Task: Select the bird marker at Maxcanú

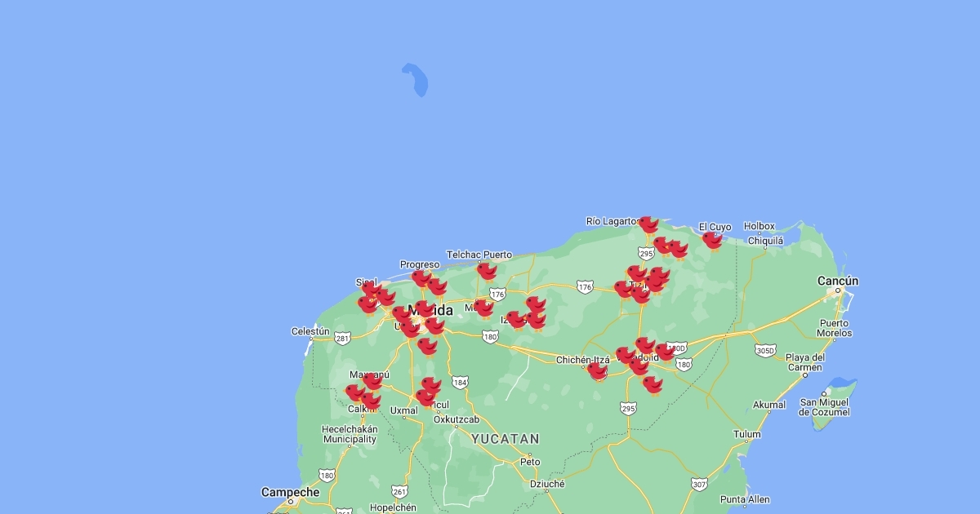Action: [372, 381]
